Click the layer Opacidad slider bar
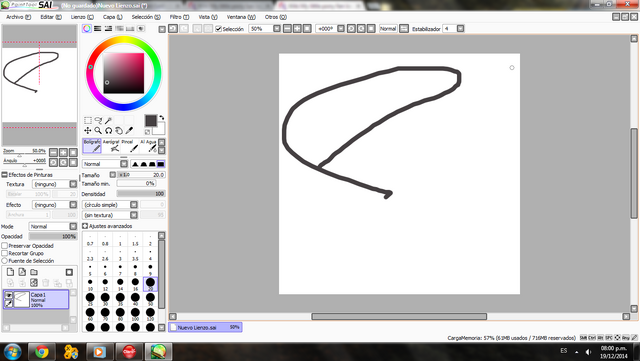Screen dimensions: 640x361 pyautogui.click(x=53, y=236)
